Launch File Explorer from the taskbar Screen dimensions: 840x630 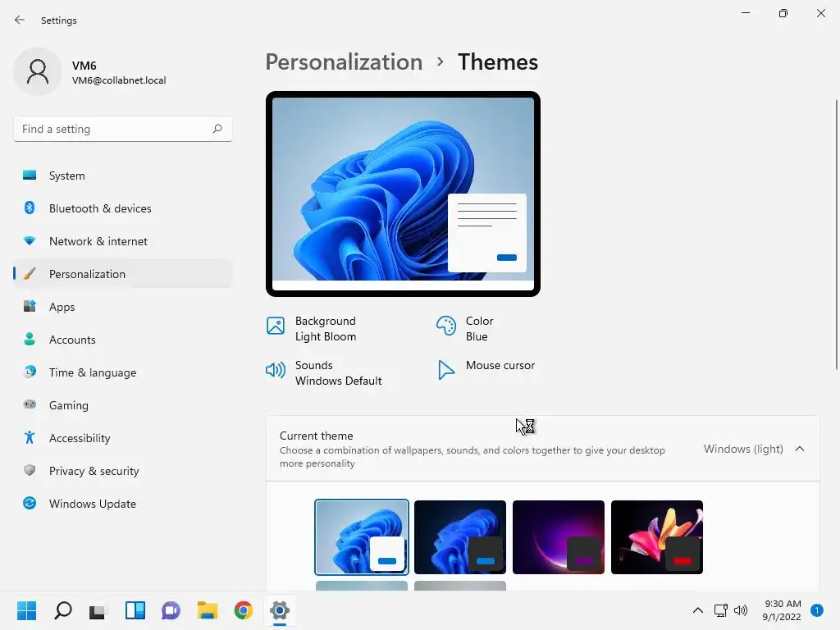tap(208, 610)
